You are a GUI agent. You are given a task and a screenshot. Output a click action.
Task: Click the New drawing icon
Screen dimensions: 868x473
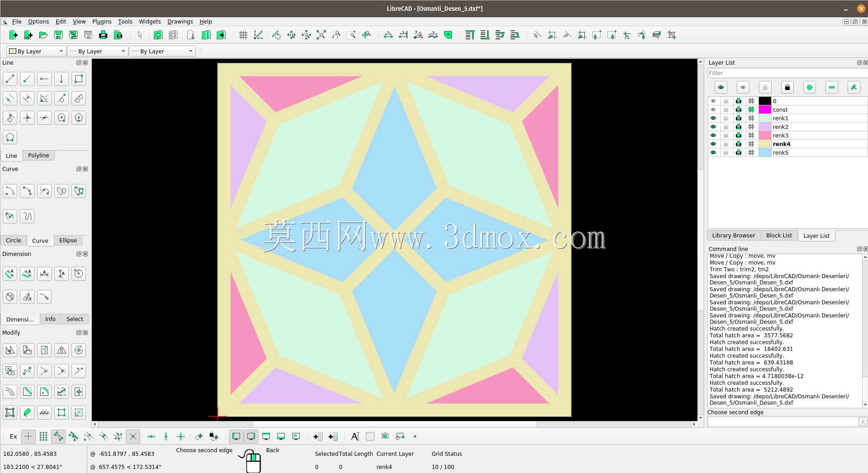(x=13, y=35)
